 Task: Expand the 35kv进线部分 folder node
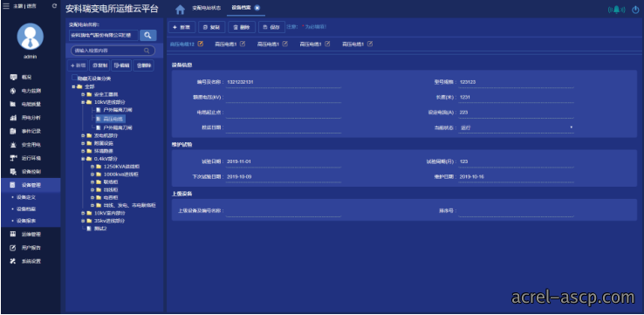click(x=83, y=221)
